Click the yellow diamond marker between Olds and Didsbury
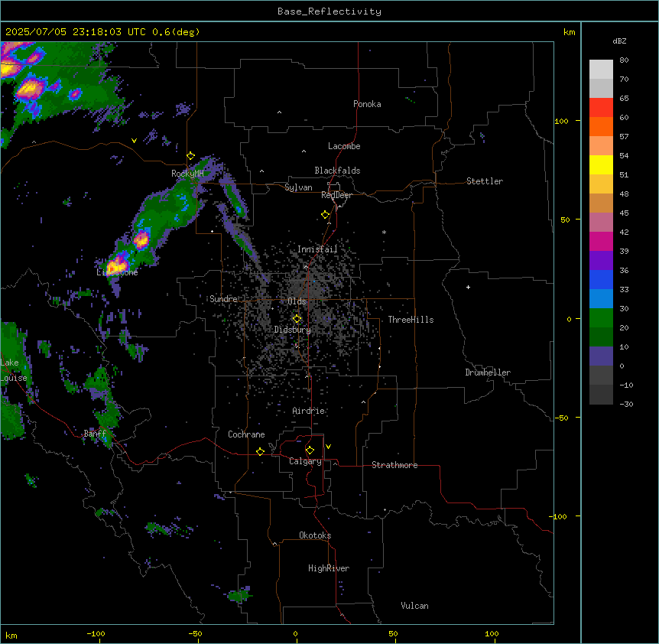This screenshot has height=644, width=659. (297, 319)
